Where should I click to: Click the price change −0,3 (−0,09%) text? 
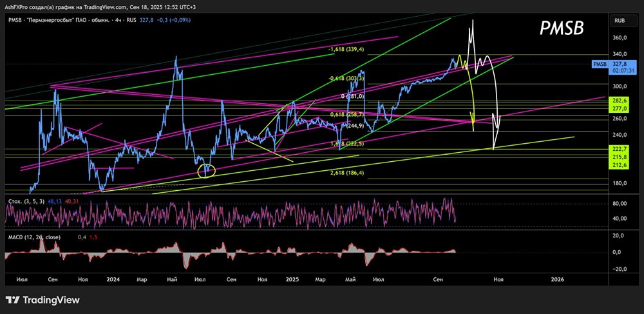click(x=173, y=20)
